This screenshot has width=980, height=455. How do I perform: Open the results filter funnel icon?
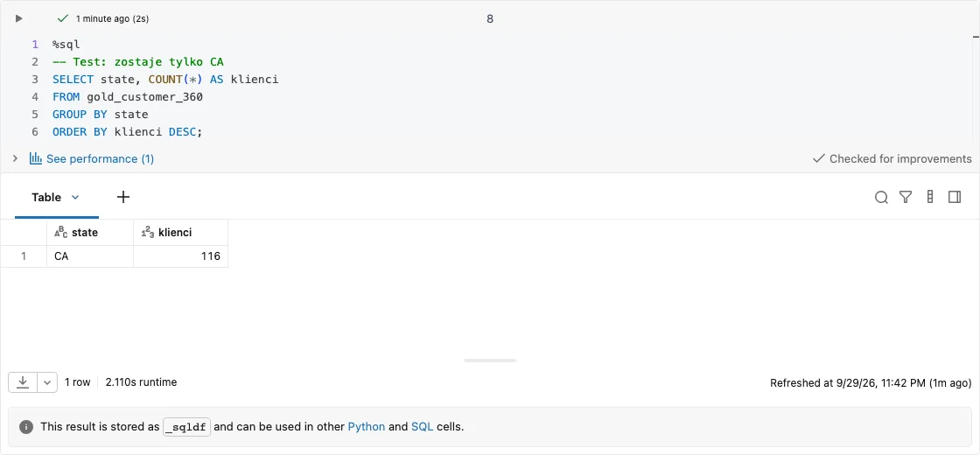point(906,198)
